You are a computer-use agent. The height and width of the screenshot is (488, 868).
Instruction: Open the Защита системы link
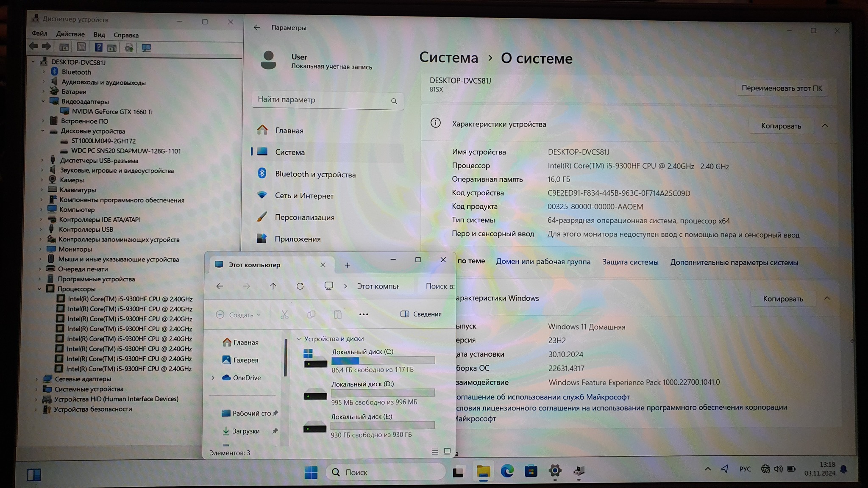coord(630,262)
